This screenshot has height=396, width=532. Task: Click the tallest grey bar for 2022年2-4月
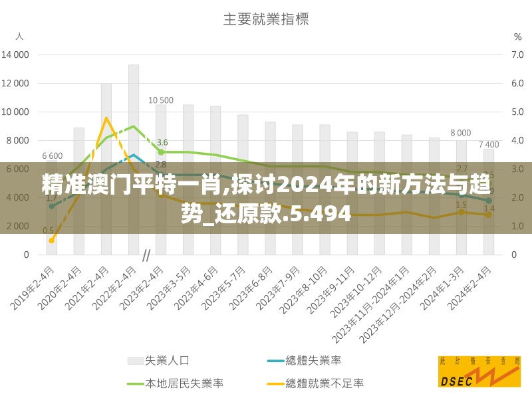(x=134, y=159)
